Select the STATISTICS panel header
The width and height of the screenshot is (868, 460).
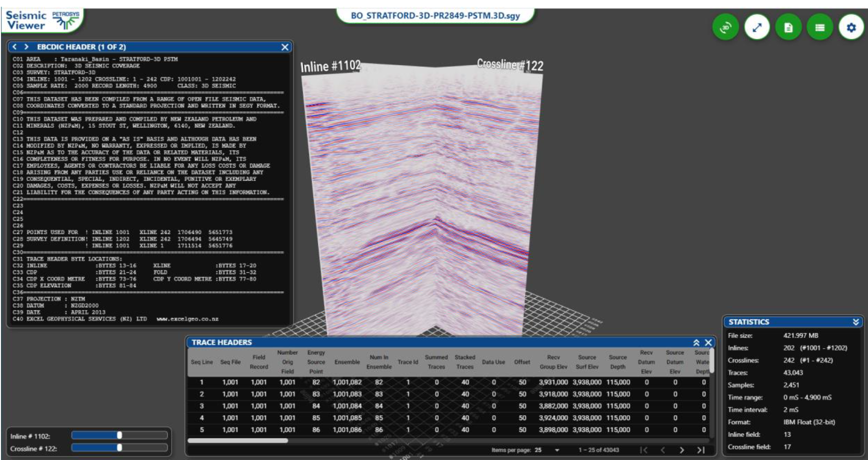point(750,322)
